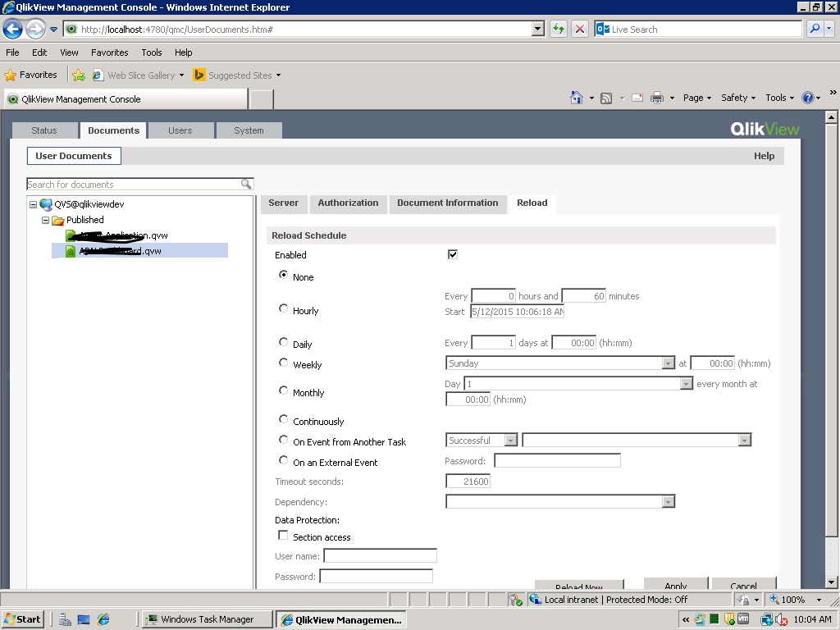
Task: Collapse the Published folder tree node
Action: pos(47,220)
